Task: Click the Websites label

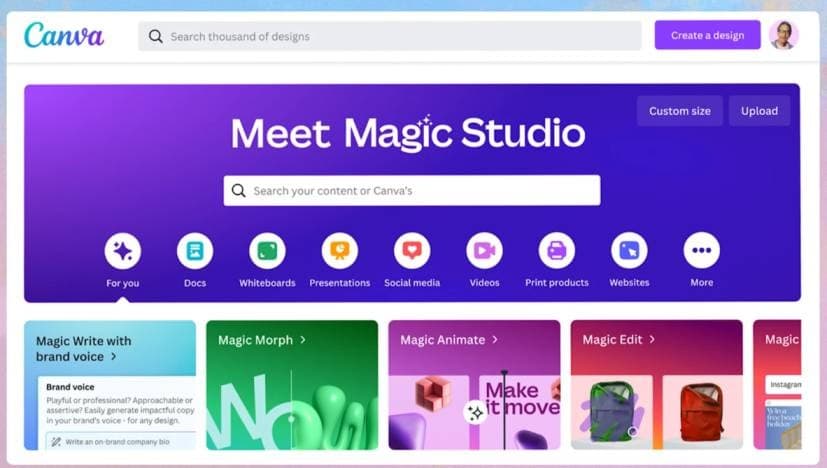Action: click(629, 283)
